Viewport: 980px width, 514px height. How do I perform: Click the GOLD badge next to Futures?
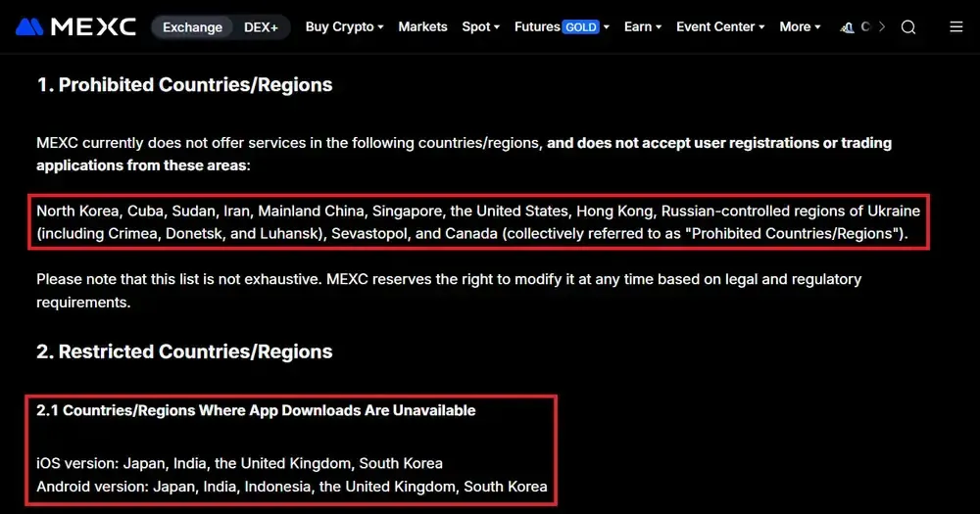click(x=581, y=26)
